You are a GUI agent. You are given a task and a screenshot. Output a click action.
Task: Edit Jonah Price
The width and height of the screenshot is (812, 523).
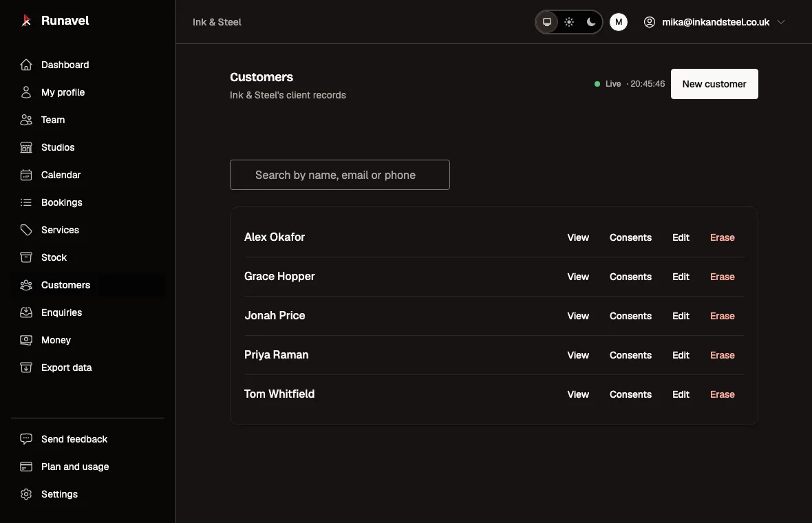pyautogui.click(x=681, y=316)
